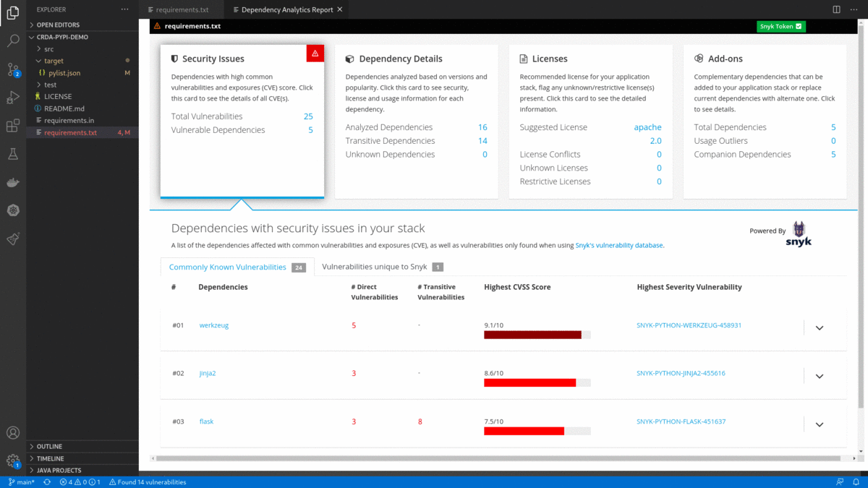Expand the werkzeug row details
Screen dimensions: 868x488
[820, 328]
